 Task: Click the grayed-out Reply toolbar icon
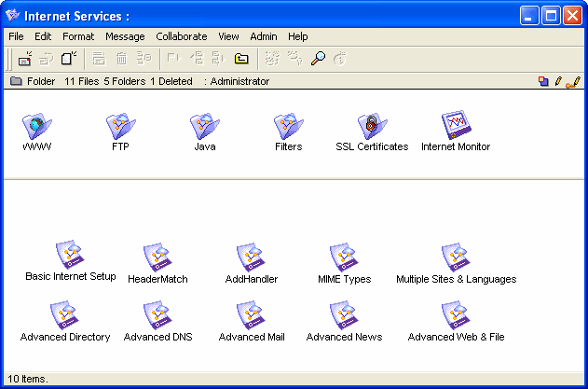[47, 59]
